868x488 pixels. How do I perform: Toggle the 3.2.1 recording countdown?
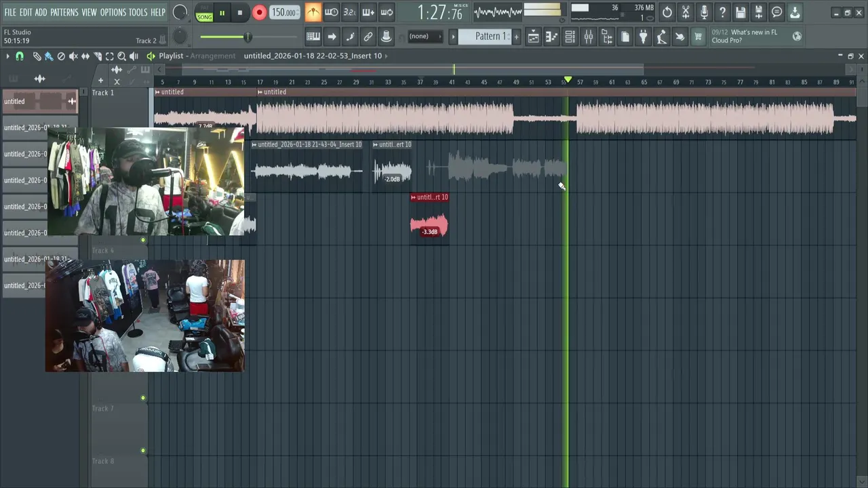pos(349,12)
